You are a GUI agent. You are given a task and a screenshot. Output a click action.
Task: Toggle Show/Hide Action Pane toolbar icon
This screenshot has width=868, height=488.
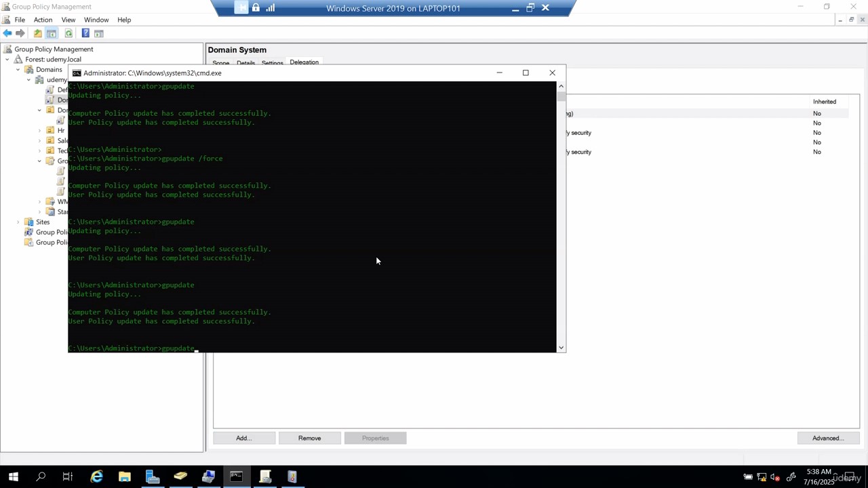99,33
